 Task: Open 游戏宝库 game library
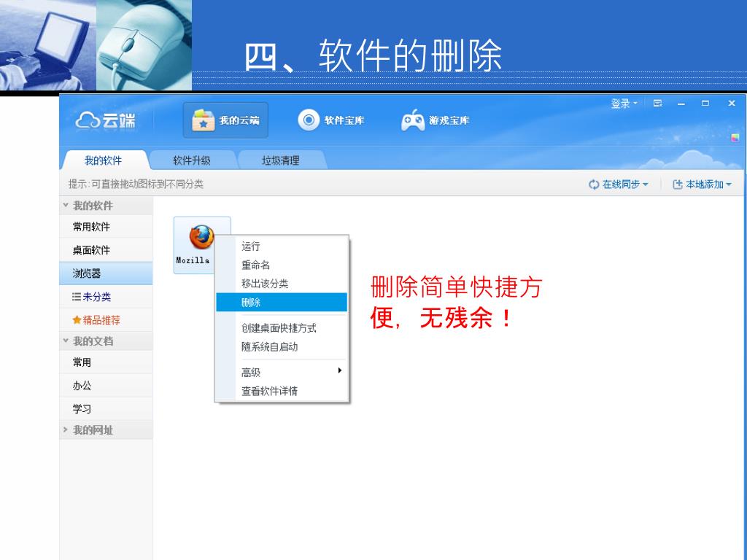point(435,120)
